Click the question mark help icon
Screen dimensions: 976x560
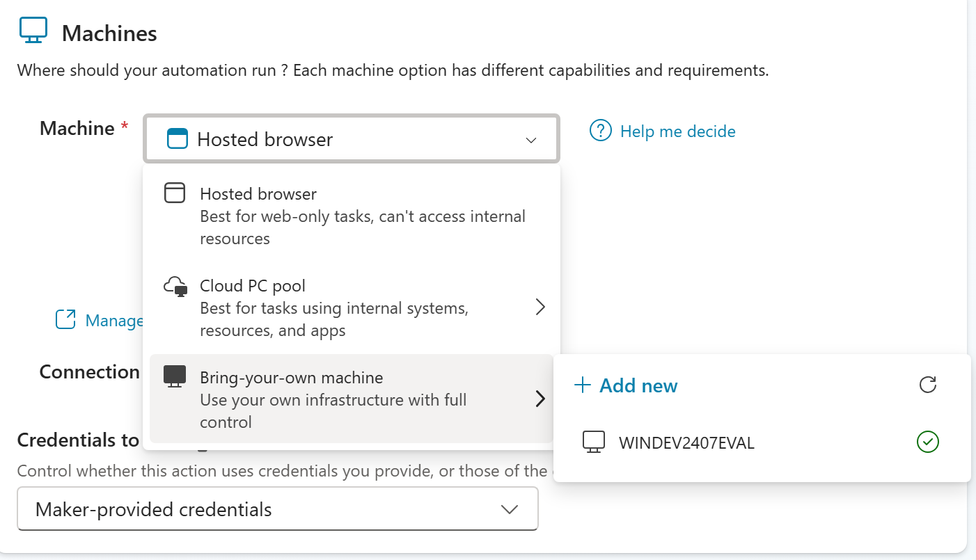click(x=600, y=131)
